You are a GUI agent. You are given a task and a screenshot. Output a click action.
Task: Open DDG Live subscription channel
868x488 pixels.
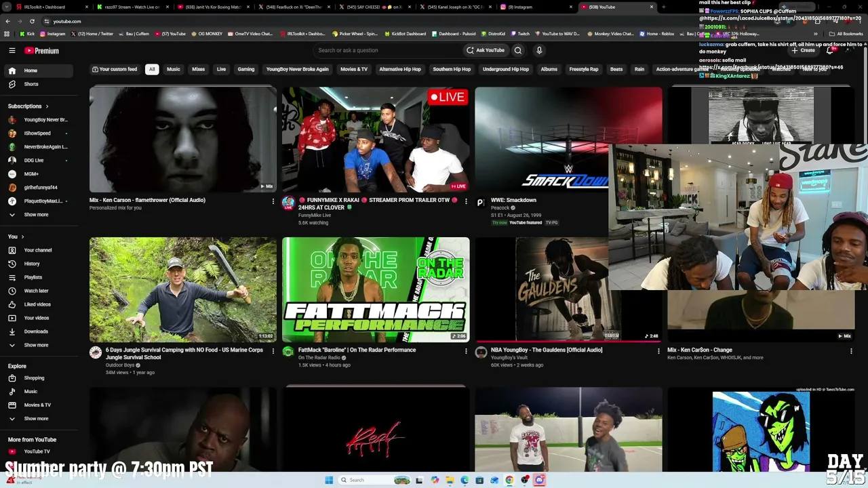[x=38, y=161]
